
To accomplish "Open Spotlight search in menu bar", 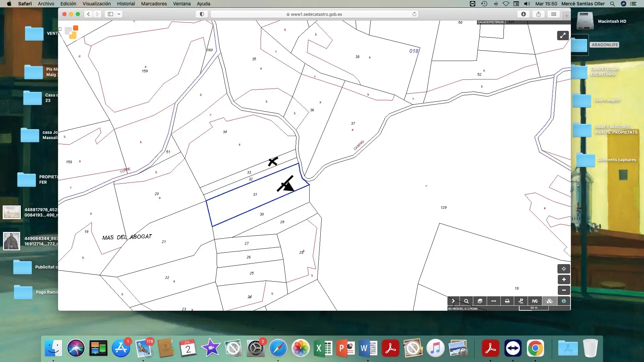I will pos(612,4).
